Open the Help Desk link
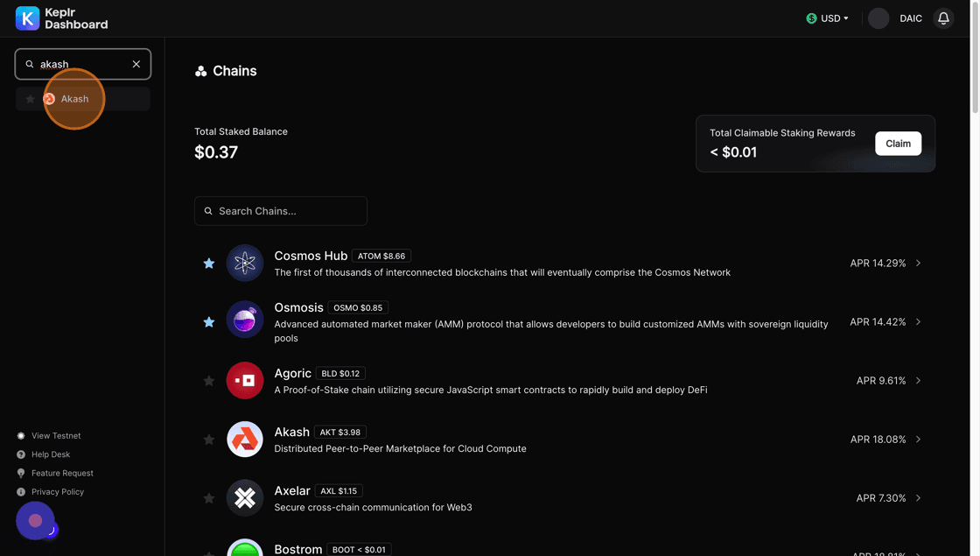980x556 pixels. pyautogui.click(x=51, y=454)
